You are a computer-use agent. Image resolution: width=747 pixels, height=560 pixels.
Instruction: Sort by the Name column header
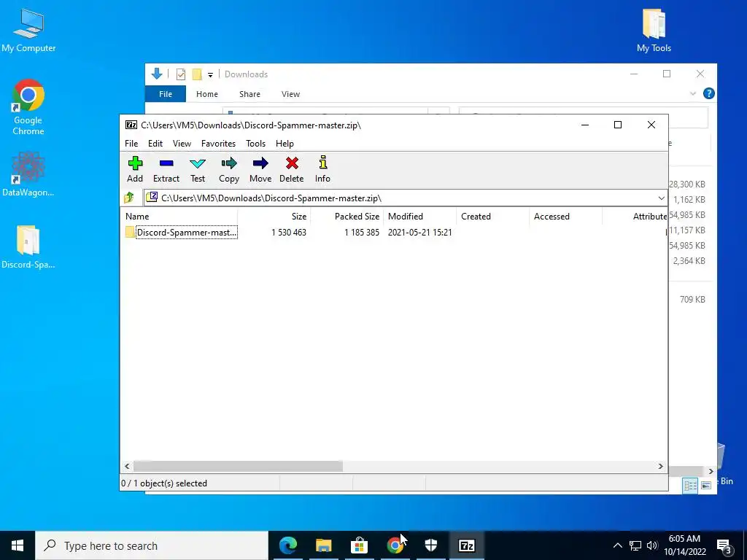tap(179, 216)
